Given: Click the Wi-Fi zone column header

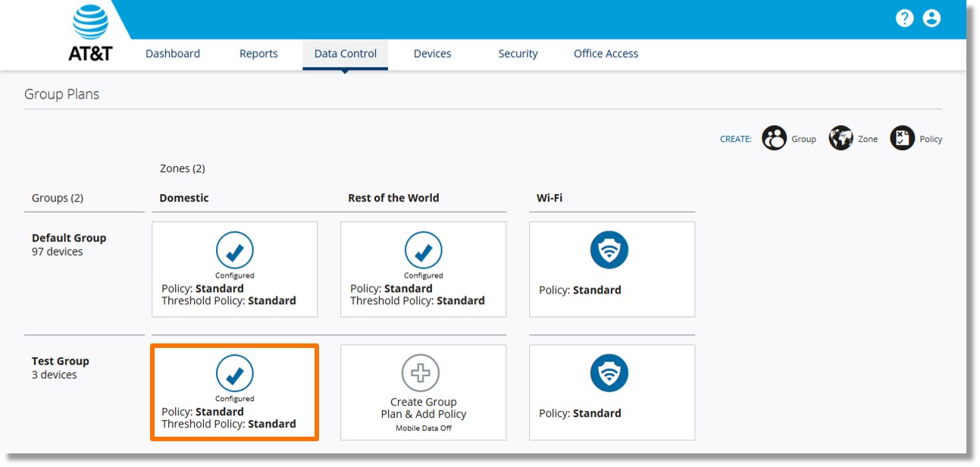Looking at the screenshot, I should pyautogui.click(x=549, y=198).
